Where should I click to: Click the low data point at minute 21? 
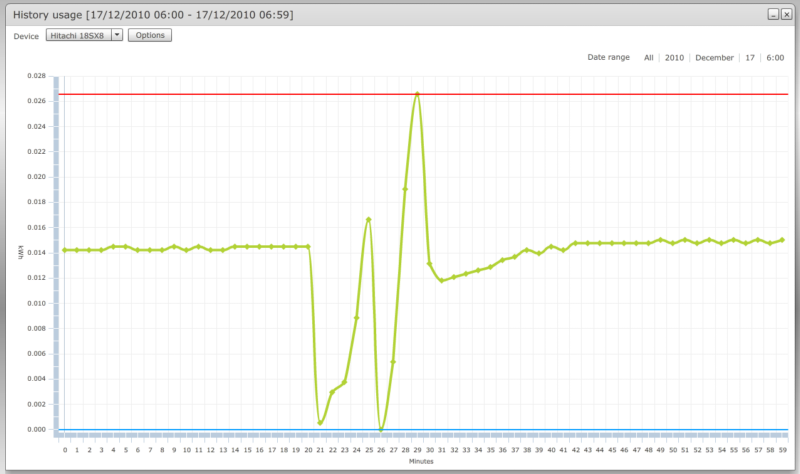click(320, 423)
